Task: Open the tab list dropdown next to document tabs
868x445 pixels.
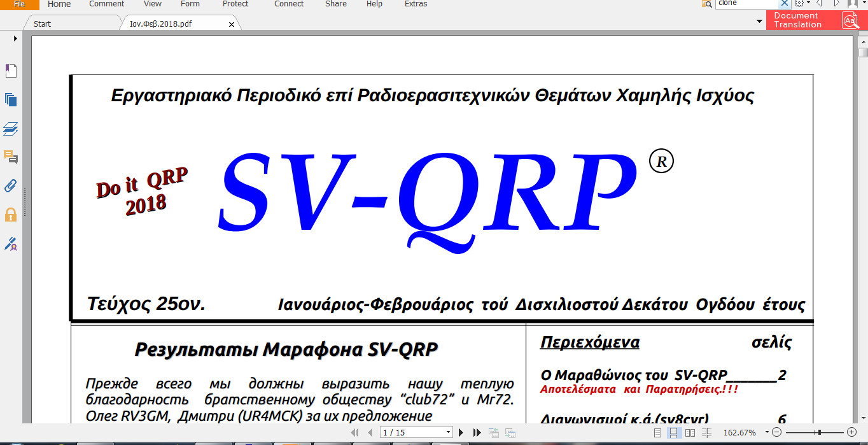Action: click(759, 20)
